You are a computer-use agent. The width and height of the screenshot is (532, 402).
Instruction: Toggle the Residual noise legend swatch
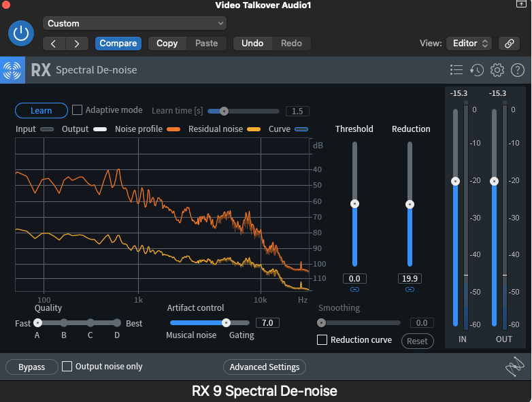(x=254, y=129)
